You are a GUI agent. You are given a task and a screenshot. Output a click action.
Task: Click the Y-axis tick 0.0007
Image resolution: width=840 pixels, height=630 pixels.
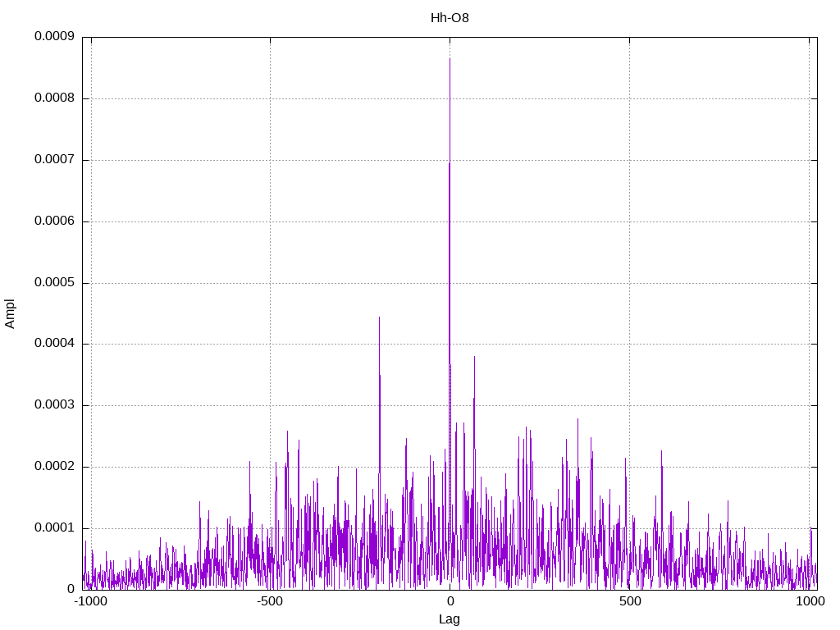tap(55, 160)
